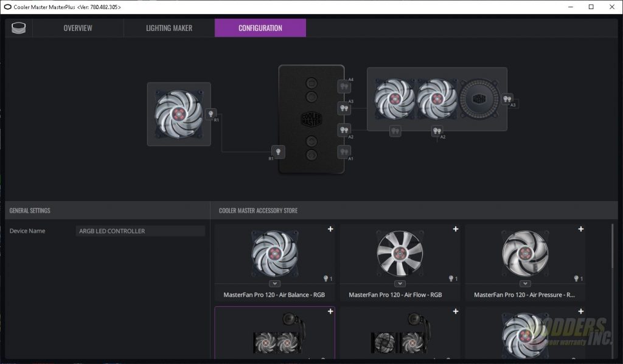Add MasterFan Pro 120 Air Pressure fan
The height and width of the screenshot is (364, 623).
581,229
